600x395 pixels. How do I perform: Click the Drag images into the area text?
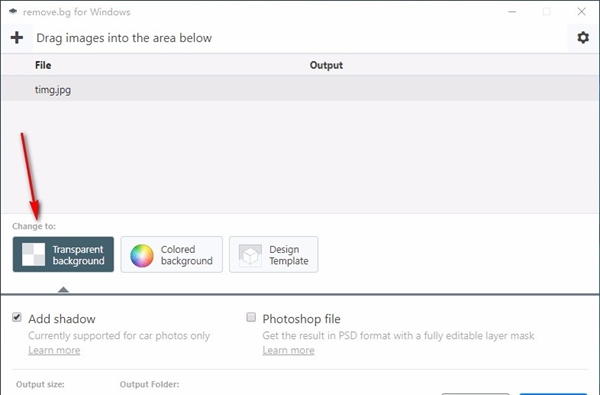pyautogui.click(x=124, y=38)
